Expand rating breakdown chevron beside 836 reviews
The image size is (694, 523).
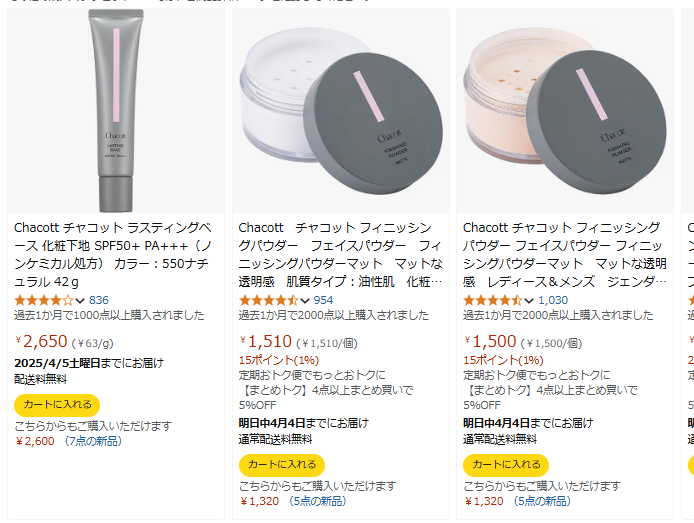pos(80,301)
